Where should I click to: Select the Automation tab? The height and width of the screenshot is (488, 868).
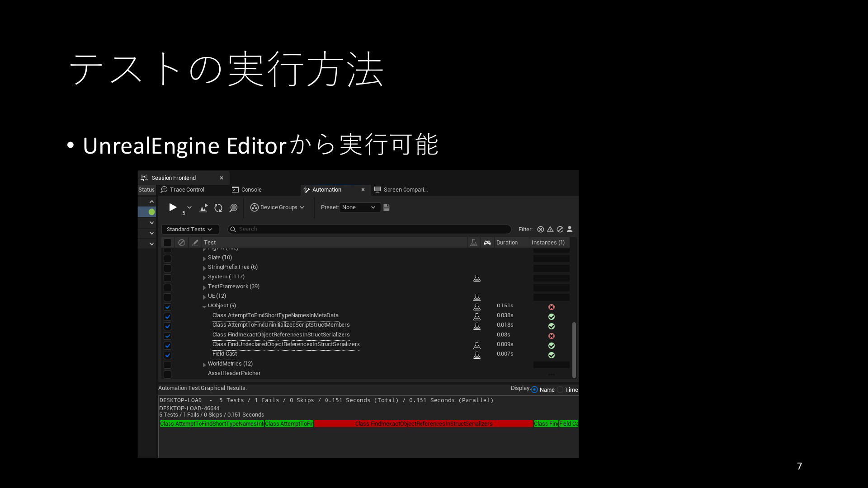326,190
